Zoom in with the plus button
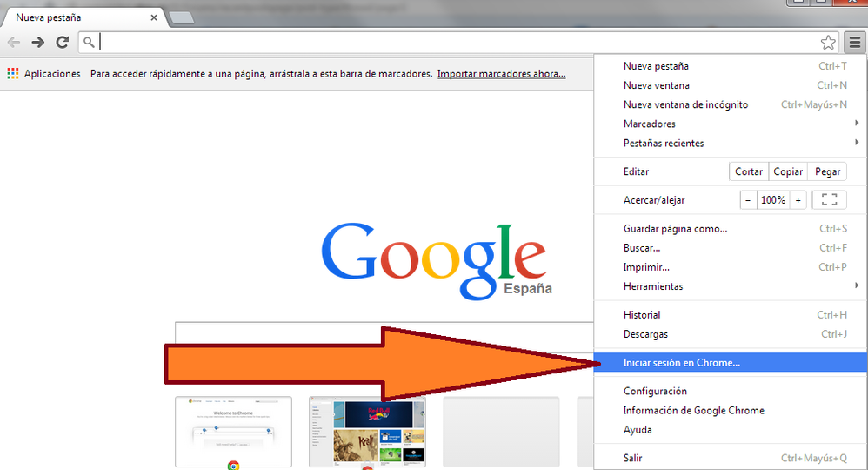The image size is (868, 470). pyautogui.click(x=798, y=200)
